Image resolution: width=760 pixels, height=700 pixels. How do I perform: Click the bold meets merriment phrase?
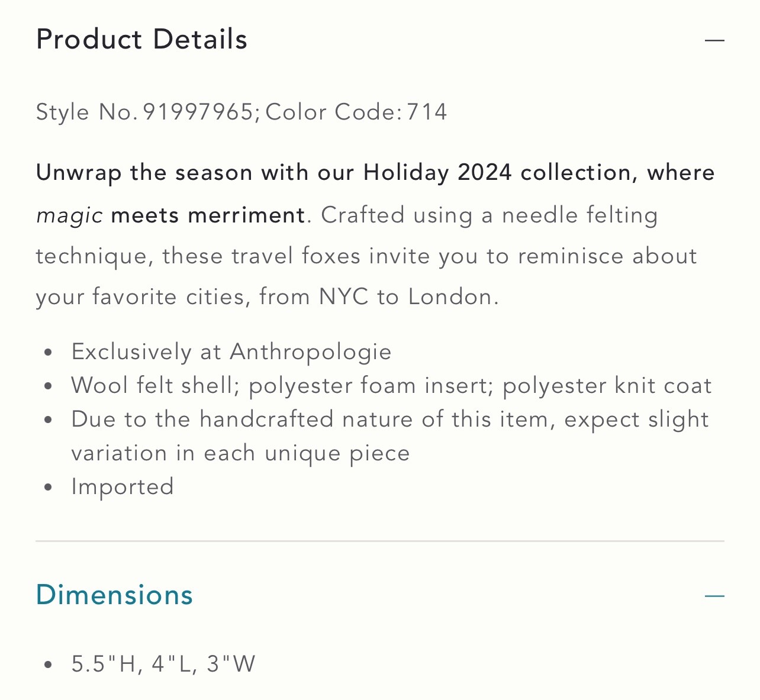[208, 215]
